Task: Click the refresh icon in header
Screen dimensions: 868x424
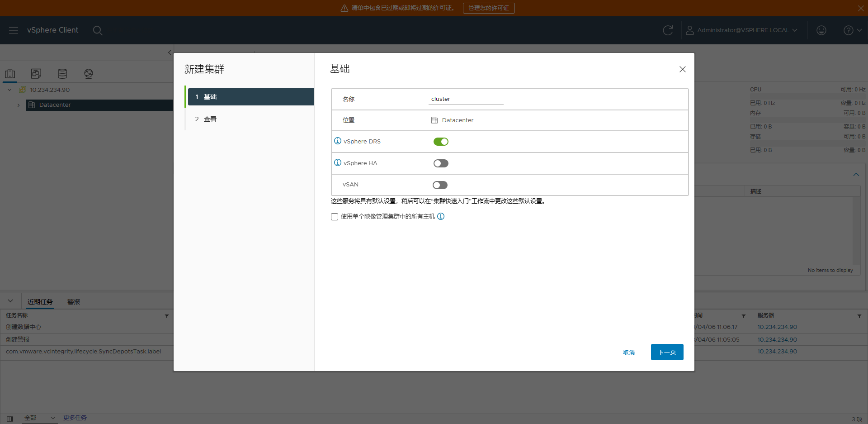Action: [668, 30]
